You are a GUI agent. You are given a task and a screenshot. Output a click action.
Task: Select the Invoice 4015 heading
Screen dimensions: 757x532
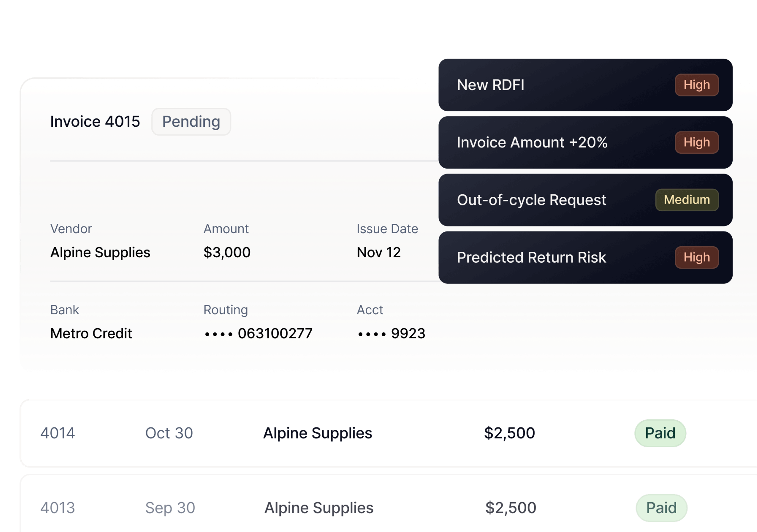pyautogui.click(x=95, y=122)
